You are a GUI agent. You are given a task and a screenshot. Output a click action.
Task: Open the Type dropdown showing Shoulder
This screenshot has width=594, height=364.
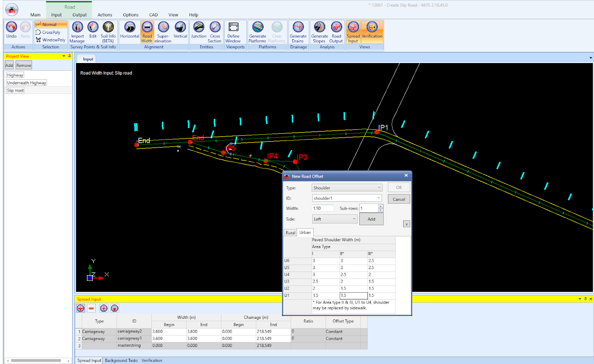347,188
